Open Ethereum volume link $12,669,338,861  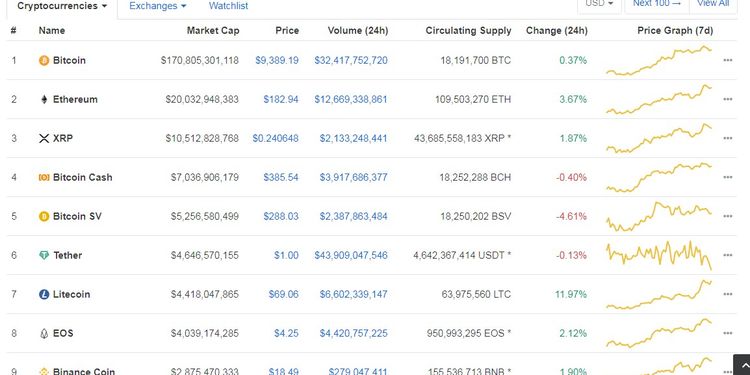[351, 99]
